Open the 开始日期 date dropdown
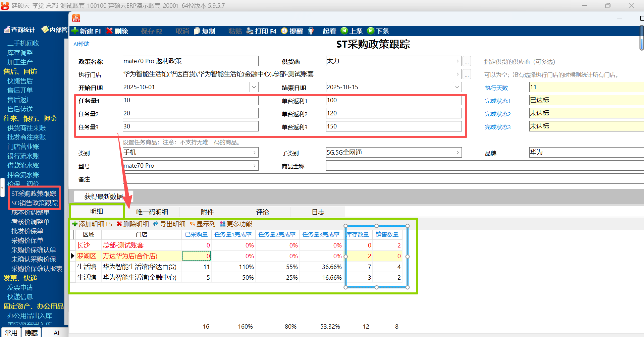This screenshot has width=644, height=337. click(254, 87)
